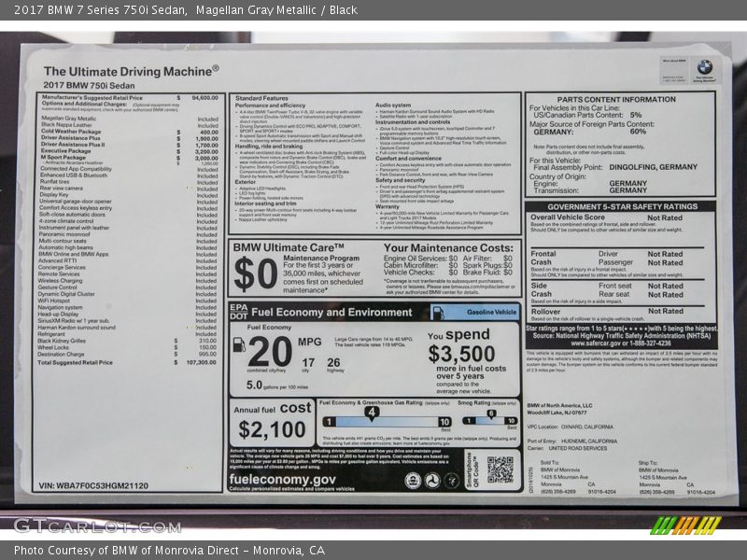Viewport: 747px width, 560px height.
Task: Click the smartphone QR code
Action: [500, 469]
